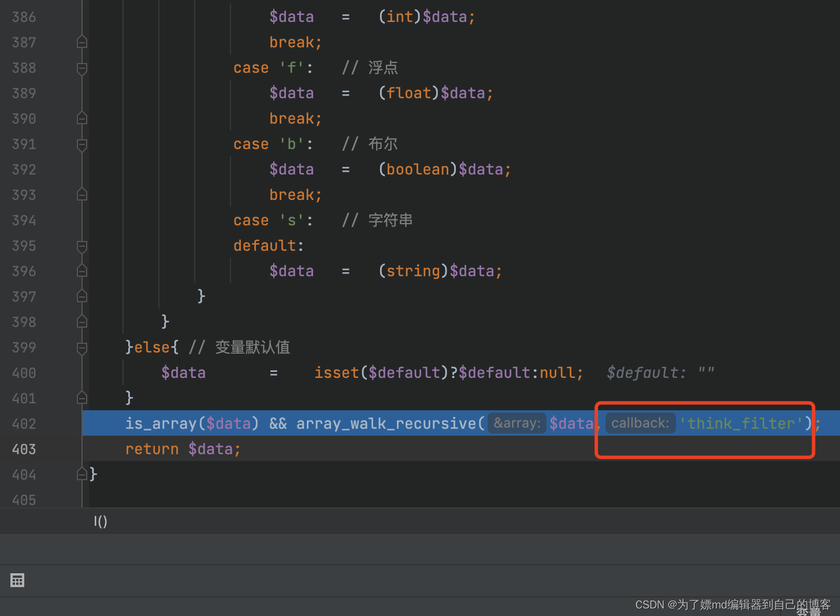The image size is (840, 616).
Task: Click isset on line 400
Action: [336, 373]
